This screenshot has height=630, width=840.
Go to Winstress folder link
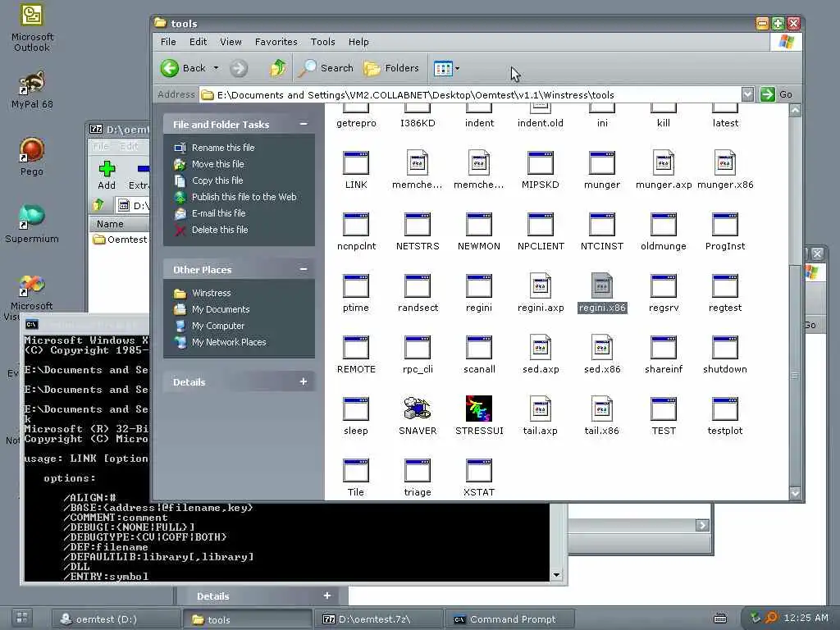coord(211,293)
